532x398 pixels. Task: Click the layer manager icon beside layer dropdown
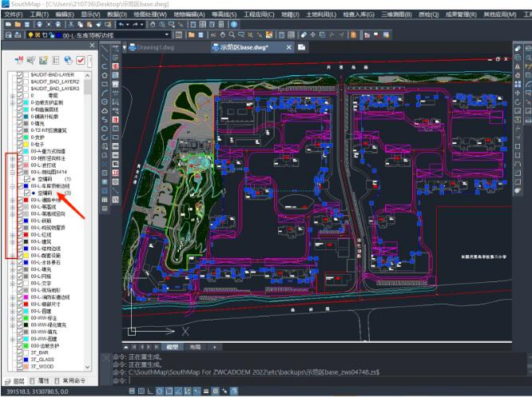tap(180, 35)
